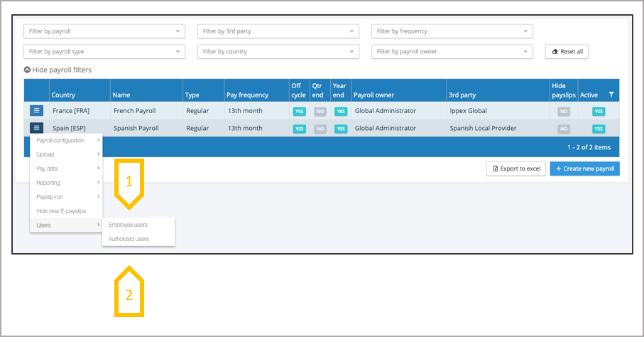Click the Spain row hamburger menu icon
The height and width of the screenshot is (337, 644).
pos(37,129)
